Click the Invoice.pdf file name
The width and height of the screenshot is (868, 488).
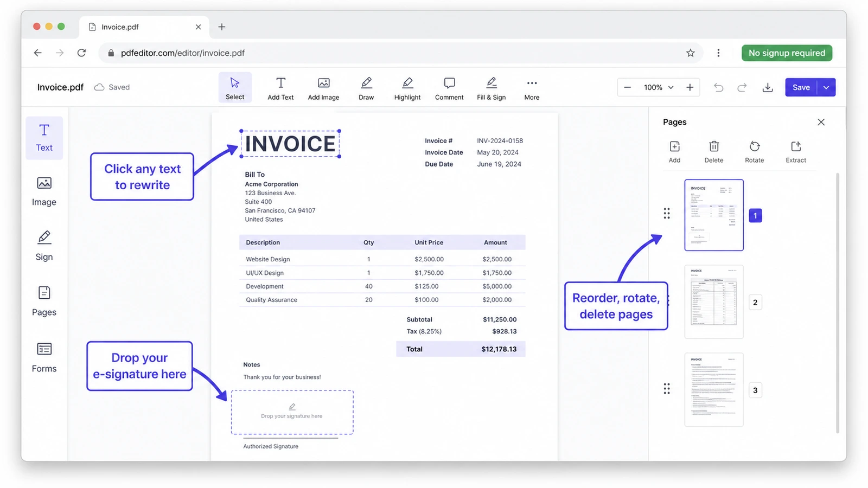pyautogui.click(x=60, y=87)
